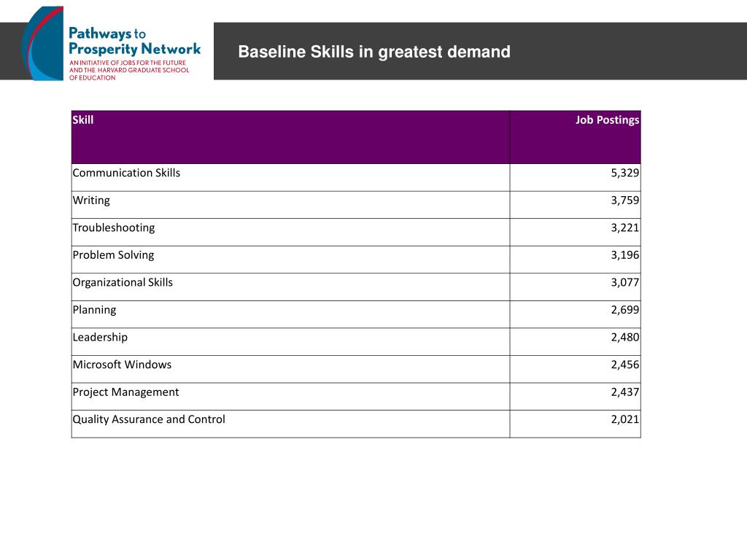
Task: Select the value 5,329
Action: (625, 173)
